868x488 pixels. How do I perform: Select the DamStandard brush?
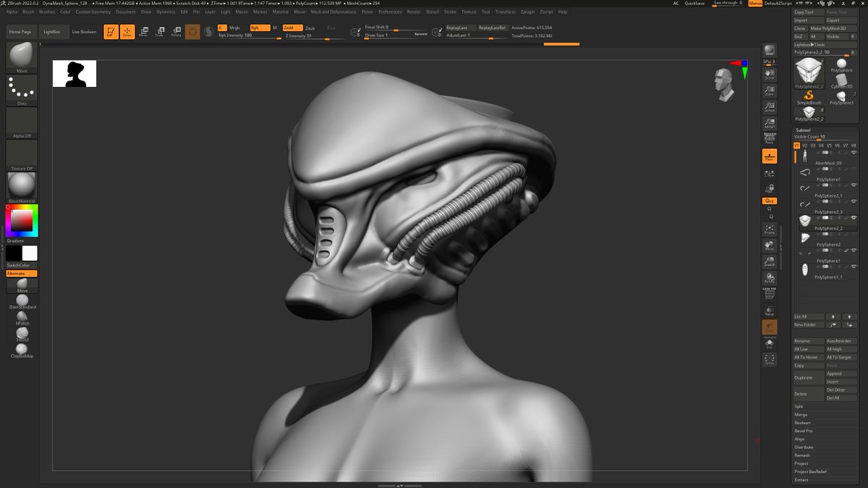point(22,301)
